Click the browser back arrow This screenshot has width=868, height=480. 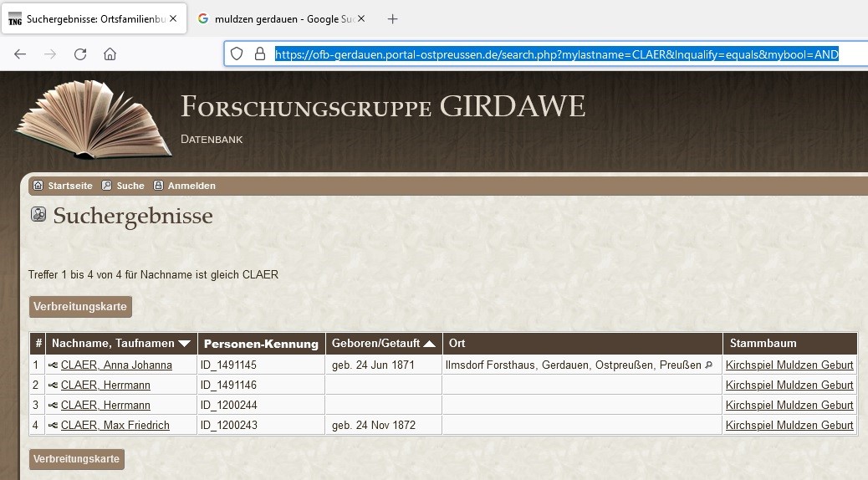(x=20, y=54)
